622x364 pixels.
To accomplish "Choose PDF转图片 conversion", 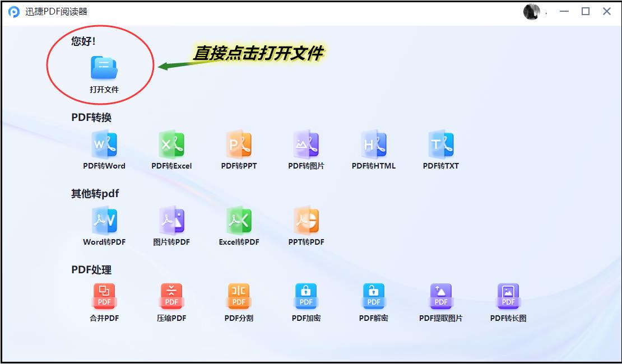I will click(x=307, y=144).
